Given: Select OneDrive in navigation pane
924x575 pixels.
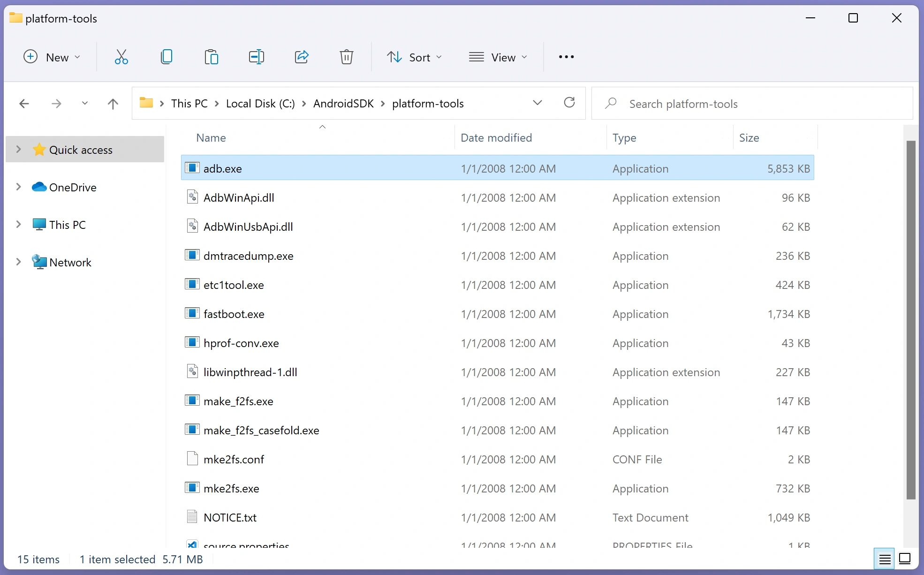Looking at the screenshot, I should coord(73,188).
